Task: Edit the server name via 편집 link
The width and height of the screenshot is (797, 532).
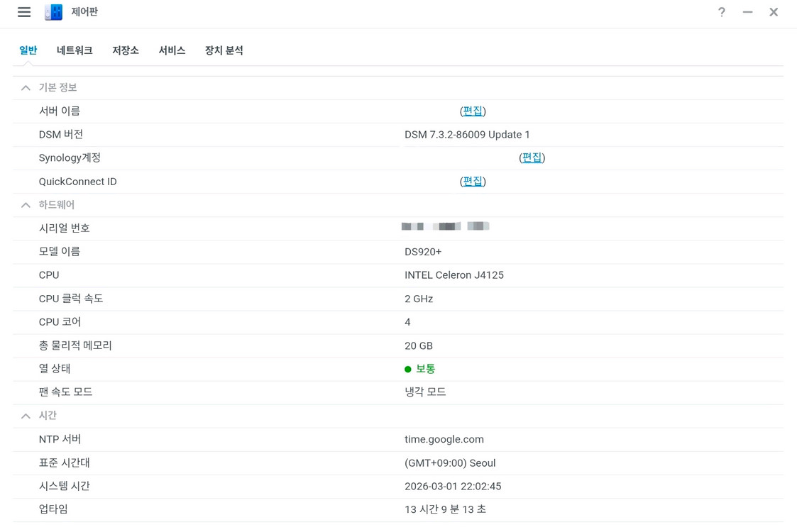Action: pos(473,111)
